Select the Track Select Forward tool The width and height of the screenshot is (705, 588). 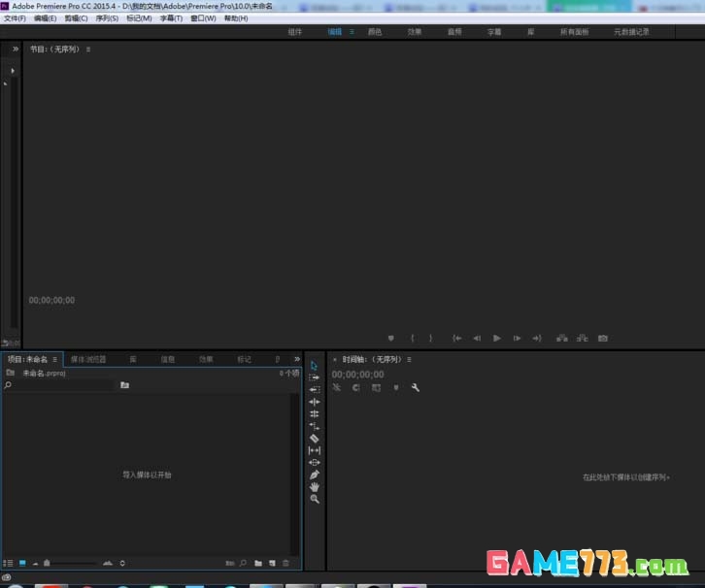[314, 377]
